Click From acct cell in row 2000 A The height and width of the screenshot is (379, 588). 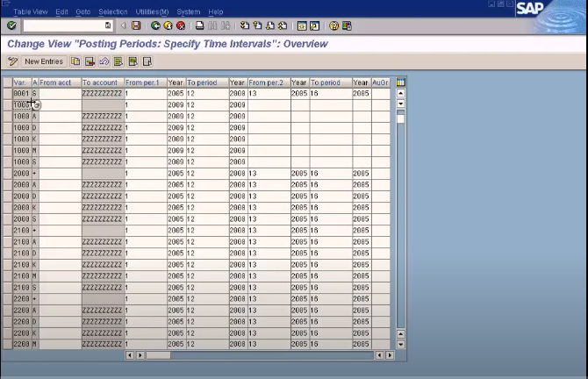(60, 185)
